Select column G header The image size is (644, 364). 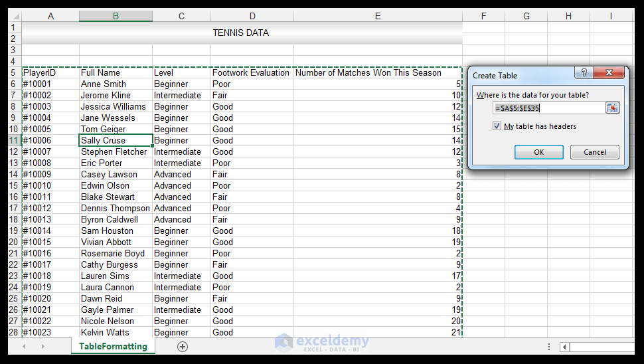tap(526, 16)
